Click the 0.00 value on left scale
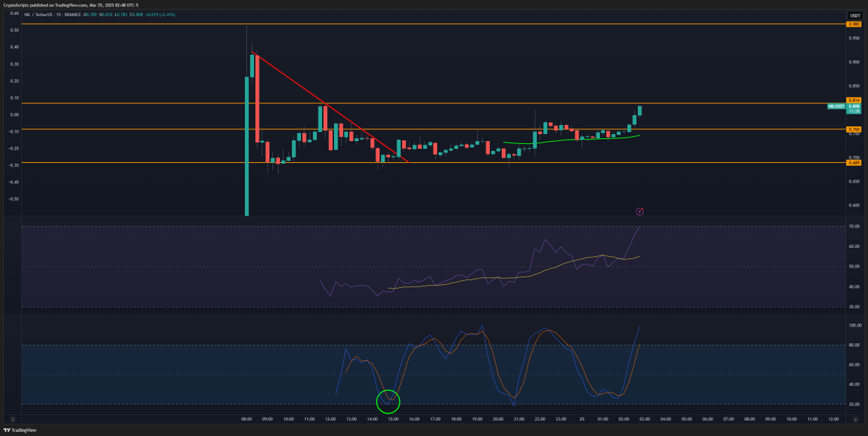Screen dimensions: 868x436 point(14,114)
